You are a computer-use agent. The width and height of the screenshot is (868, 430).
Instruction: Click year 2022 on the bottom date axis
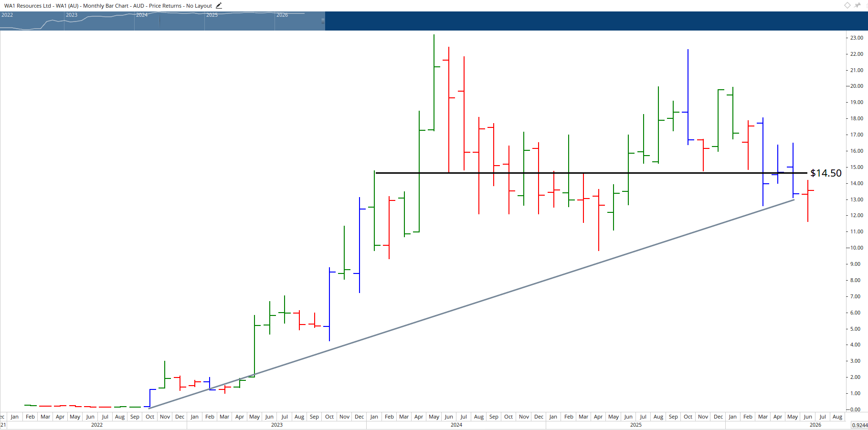[x=97, y=425]
